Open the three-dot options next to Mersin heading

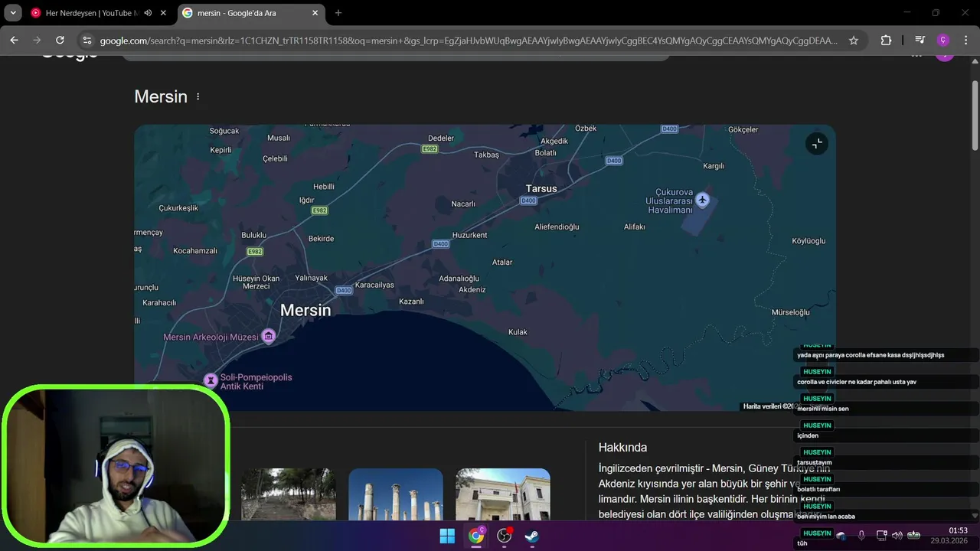pyautogui.click(x=198, y=97)
